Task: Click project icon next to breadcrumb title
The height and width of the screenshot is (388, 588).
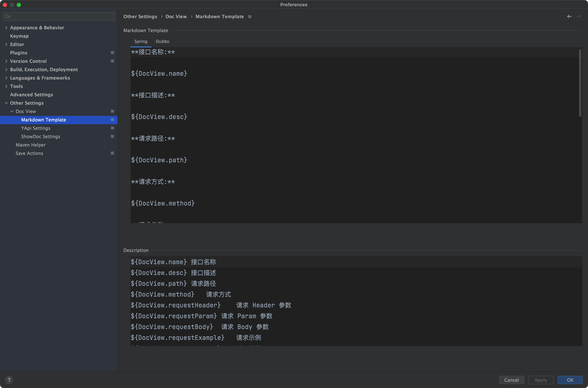Action: click(250, 17)
